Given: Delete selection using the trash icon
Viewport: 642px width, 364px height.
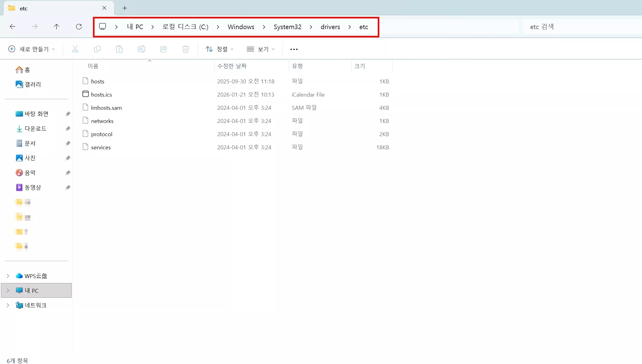Looking at the screenshot, I should [x=185, y=49].
